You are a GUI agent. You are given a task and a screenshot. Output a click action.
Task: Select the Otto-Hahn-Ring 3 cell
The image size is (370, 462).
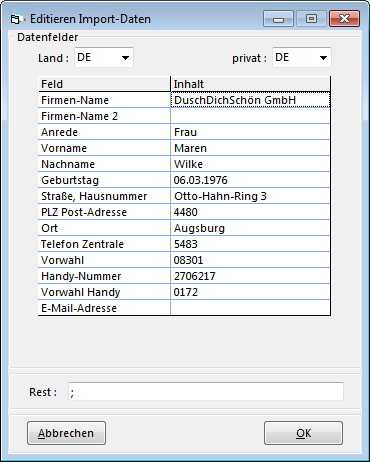point(250,196)
